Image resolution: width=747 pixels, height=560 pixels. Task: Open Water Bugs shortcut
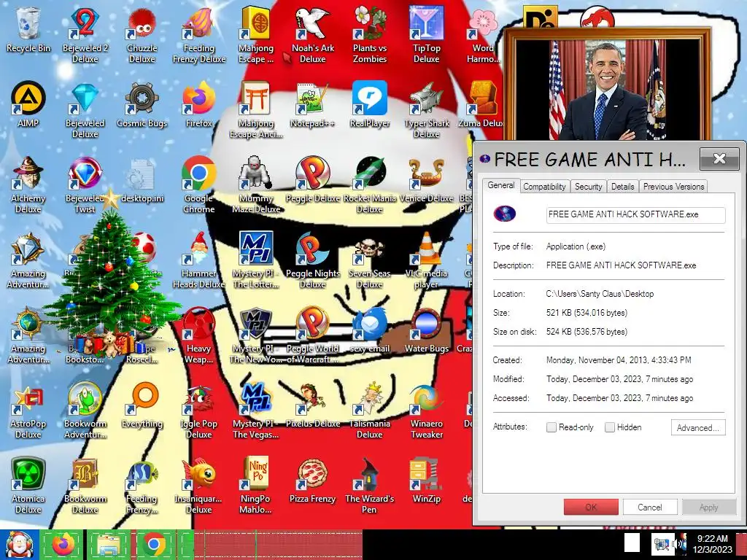click(x=426, y=330)
